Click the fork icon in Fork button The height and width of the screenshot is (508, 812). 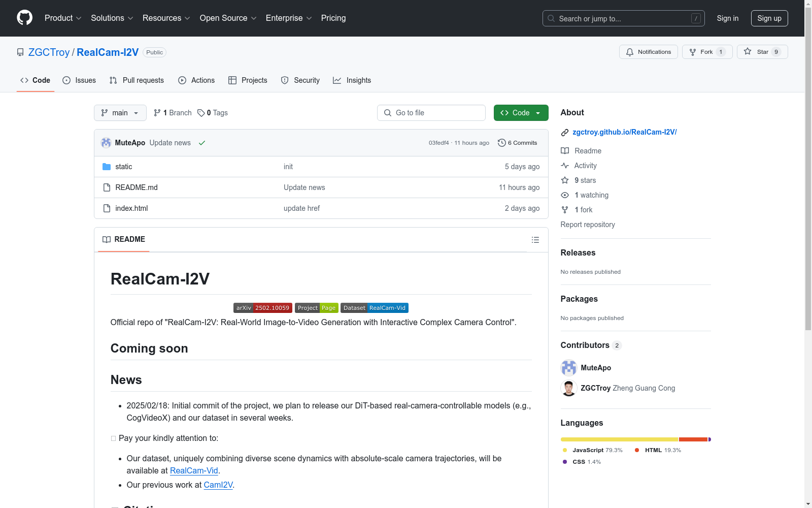(693, 52)
